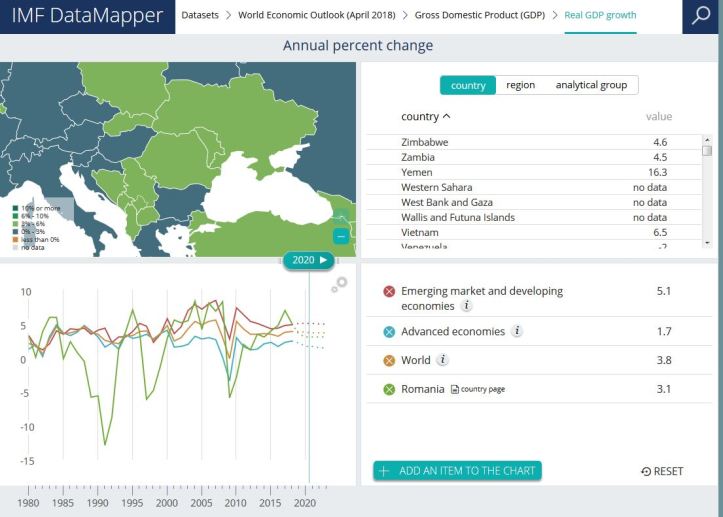Show info for World
The height and width of the screenshot is (517, 723).
(443, 360)
